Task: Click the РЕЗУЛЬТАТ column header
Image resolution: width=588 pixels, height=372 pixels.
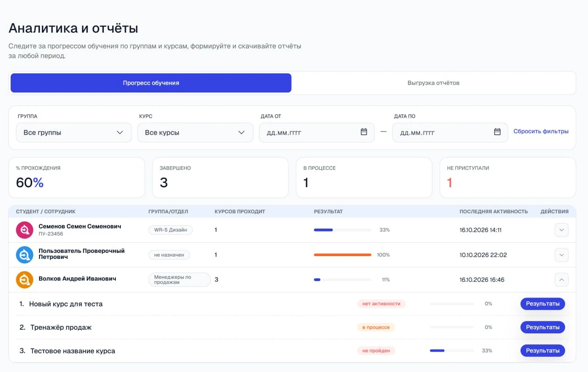Action: point(328,212)
